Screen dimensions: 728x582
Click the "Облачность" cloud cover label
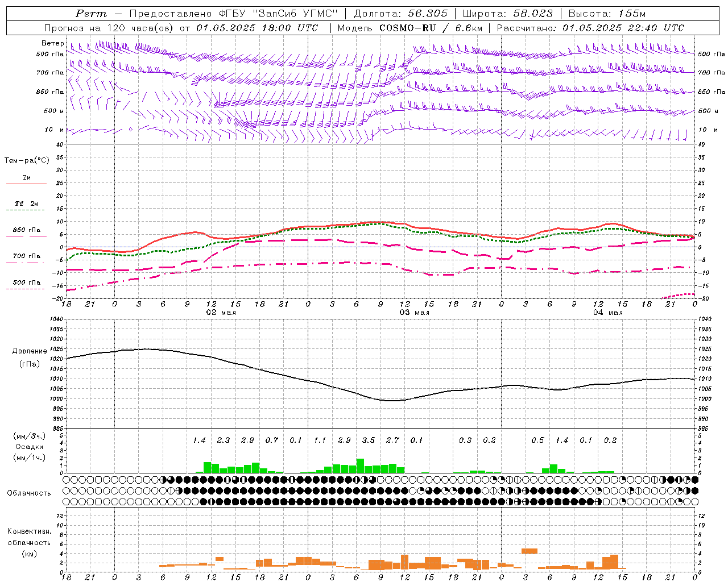29,493
